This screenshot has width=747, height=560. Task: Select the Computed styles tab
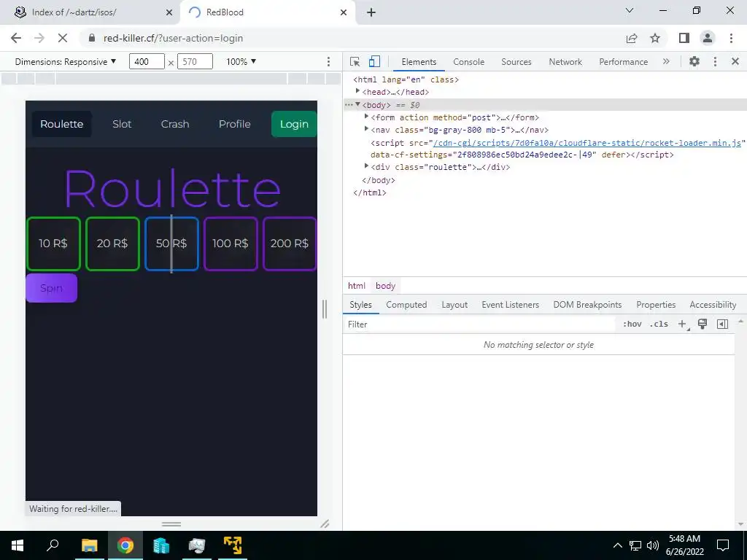[406, 305]
